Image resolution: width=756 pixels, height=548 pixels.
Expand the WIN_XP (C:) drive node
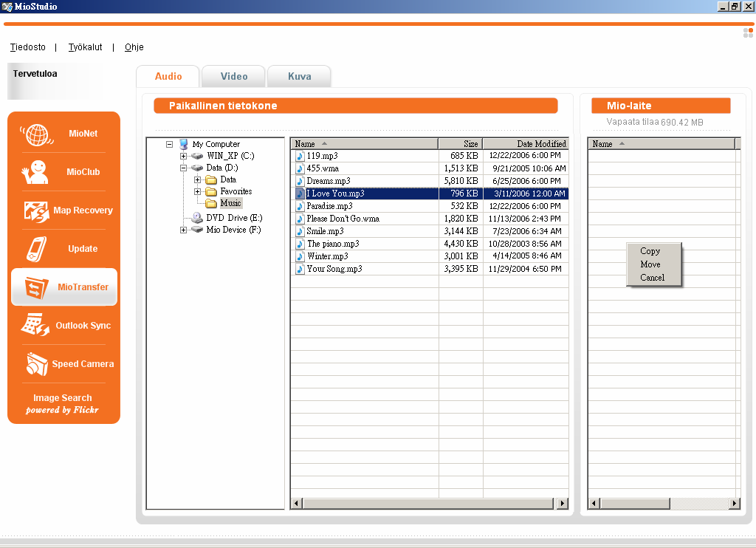tap(183, 157)
